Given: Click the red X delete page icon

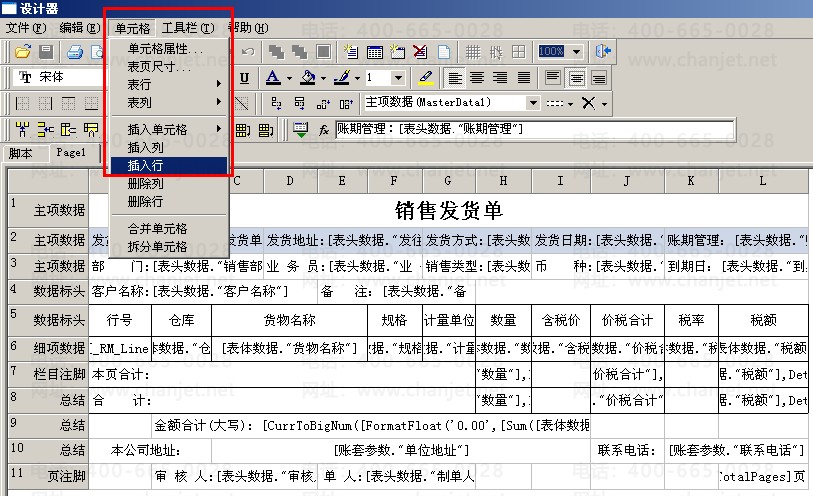Looking at the screenshot, I should point(420,52).
